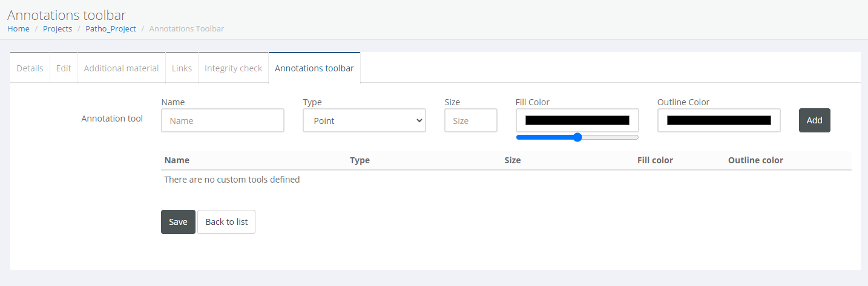Focus the annotation tool Name field
The image size is (868, 286).
223,120
